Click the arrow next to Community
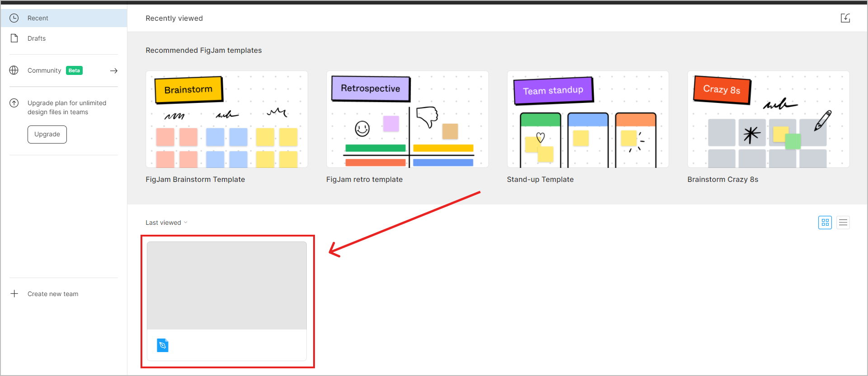868x376 pixels. pyautogui.click(x=114, y=71)
